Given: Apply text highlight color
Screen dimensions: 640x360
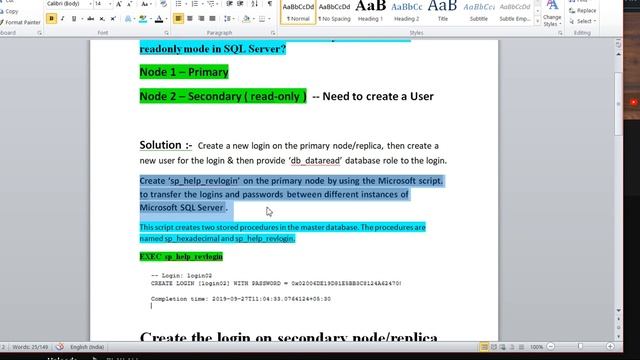Looking at the screenshot, I should (x=142, y=19).
